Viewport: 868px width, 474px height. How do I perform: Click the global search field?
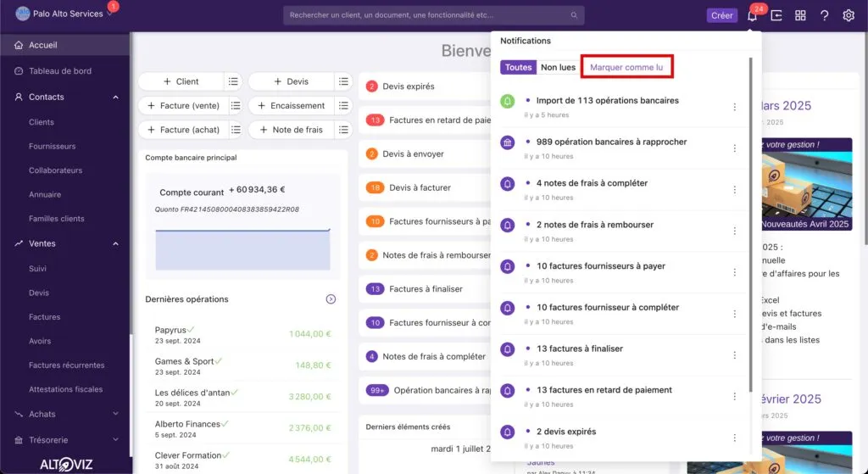pos(433,15)
